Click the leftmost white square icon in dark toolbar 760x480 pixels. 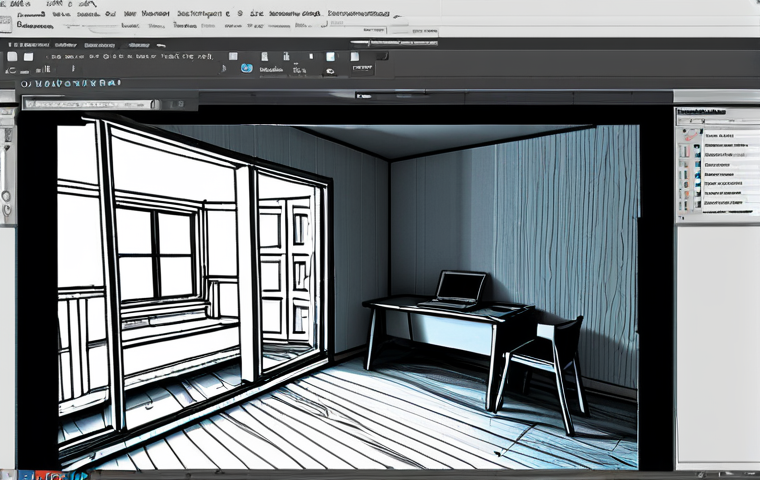pyautogui.click(x=12, y=57)
